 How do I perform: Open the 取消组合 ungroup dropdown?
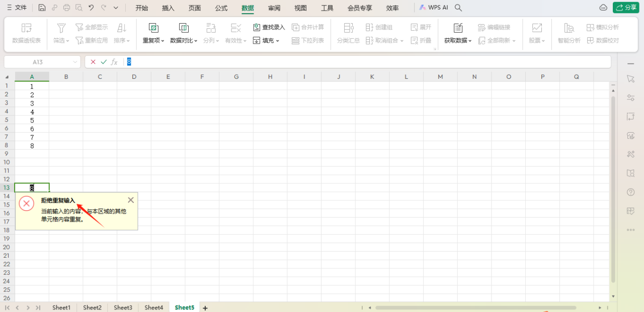pyautogui.click(x=384, y=40)
